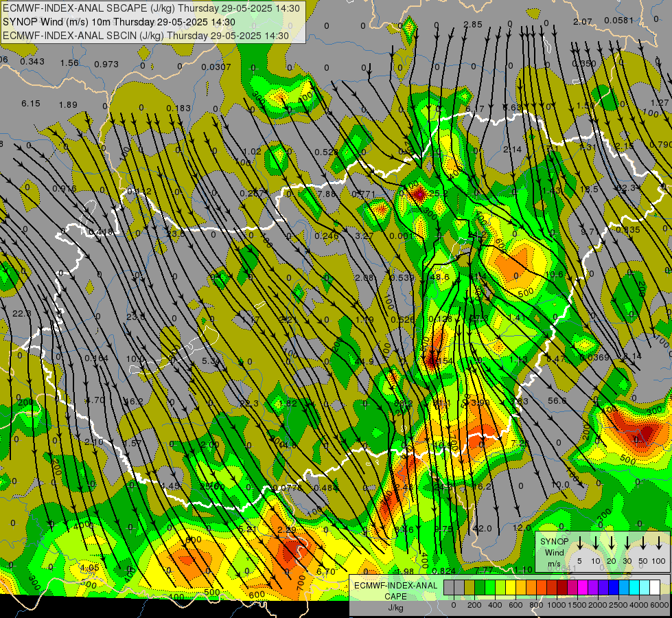Image resolution: width=672 pixels, height=618 pixels.
Task: Click the station value '4.70'
Action: pyautogui.click(x=95, y=400)
